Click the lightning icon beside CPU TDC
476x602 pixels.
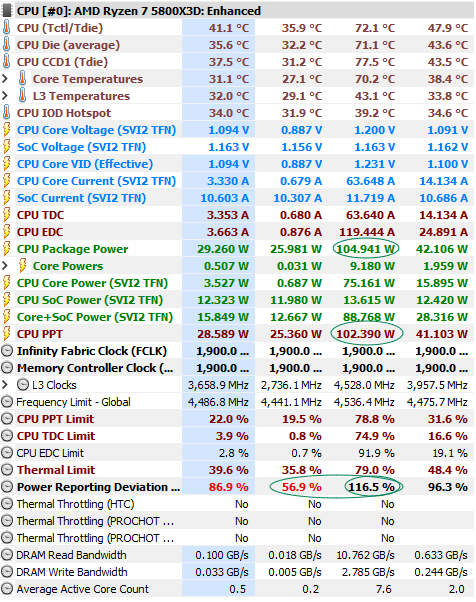click(7, 215)
